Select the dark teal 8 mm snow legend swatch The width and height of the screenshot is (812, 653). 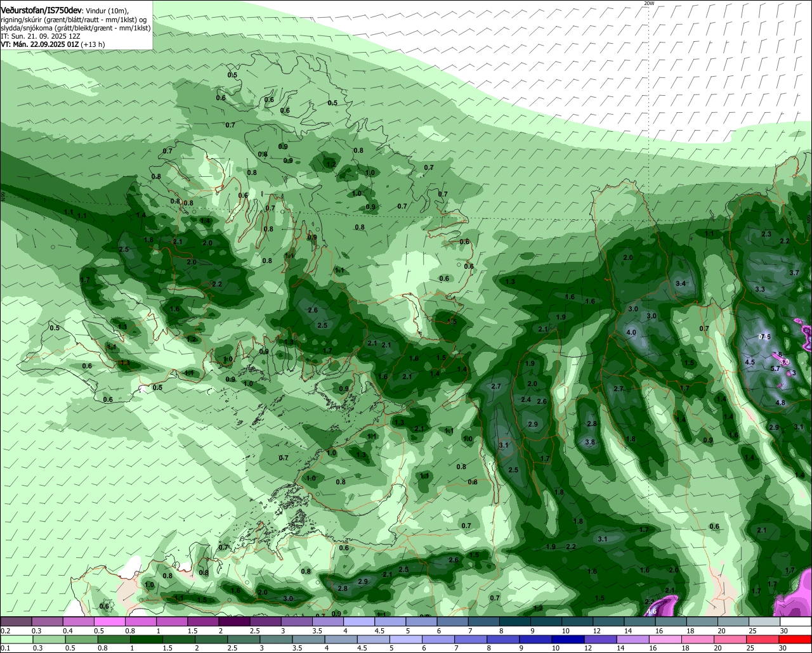click(514, 621)
